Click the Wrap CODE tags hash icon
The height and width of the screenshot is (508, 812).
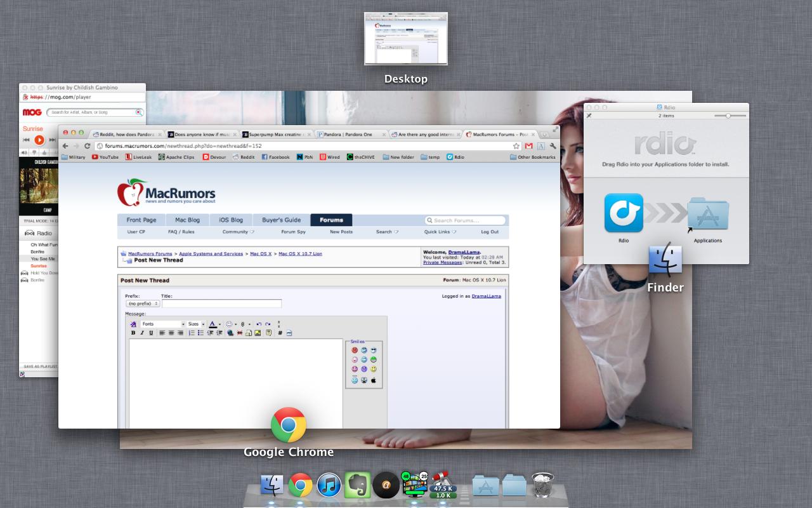[280, 333]
